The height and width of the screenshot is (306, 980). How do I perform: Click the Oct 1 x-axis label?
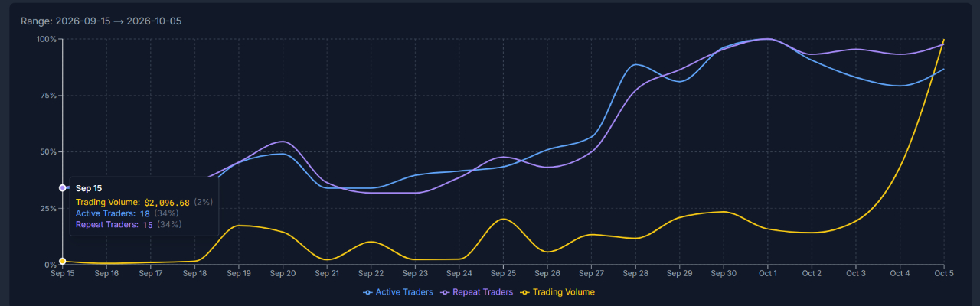tap(767, 272)
